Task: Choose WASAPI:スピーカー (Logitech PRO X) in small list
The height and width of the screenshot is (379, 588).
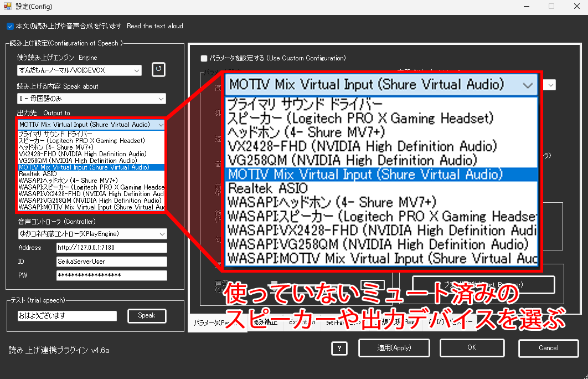Action: pyautogui.click(x=91, y=187)
